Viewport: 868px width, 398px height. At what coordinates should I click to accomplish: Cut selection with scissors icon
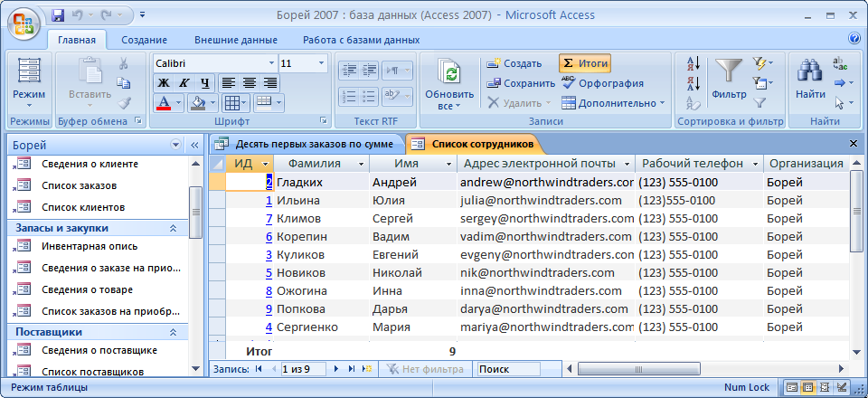point(124,63)
